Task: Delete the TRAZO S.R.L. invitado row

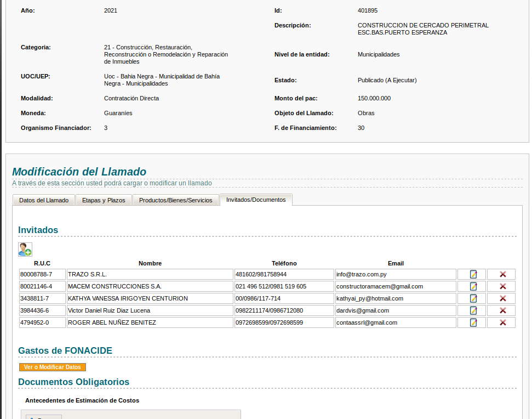Action: point(503,274)
